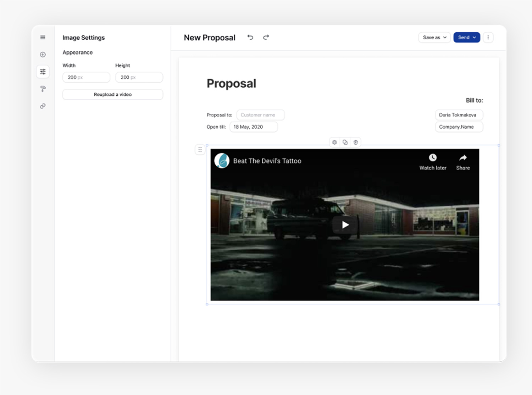Open the paint roller style icon
This screenshot has height=395, width=532.
43,89
